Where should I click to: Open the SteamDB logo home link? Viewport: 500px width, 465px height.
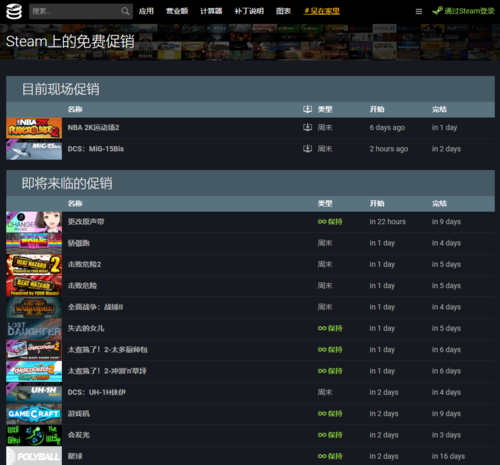coord(14,12)
